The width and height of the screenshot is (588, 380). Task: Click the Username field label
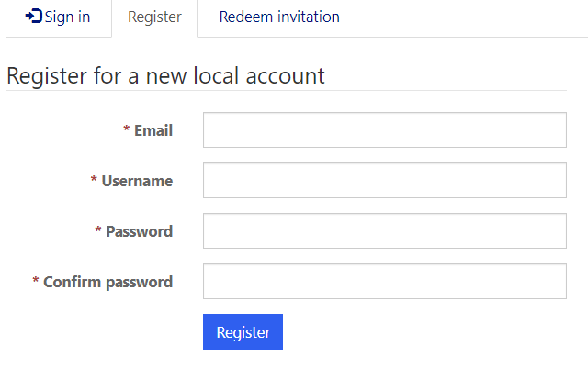pos(137,181)
